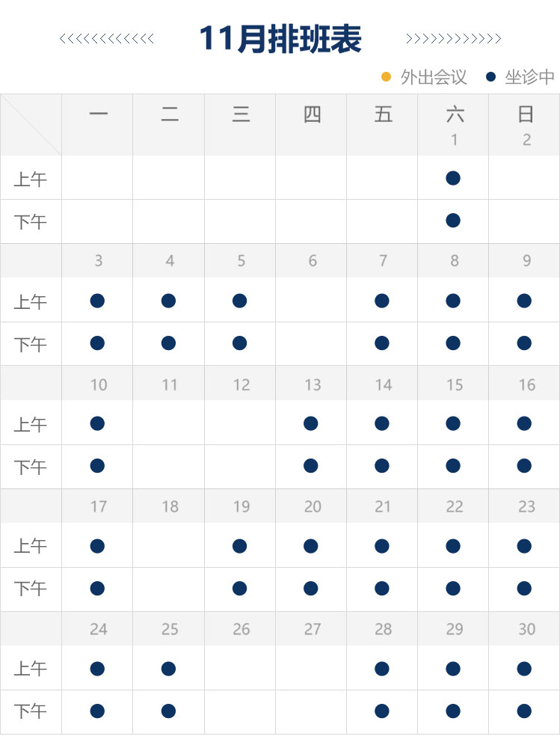Click the Saturday Nov 1 morning dot
This screenshot has width=560, height=748.
452,178
